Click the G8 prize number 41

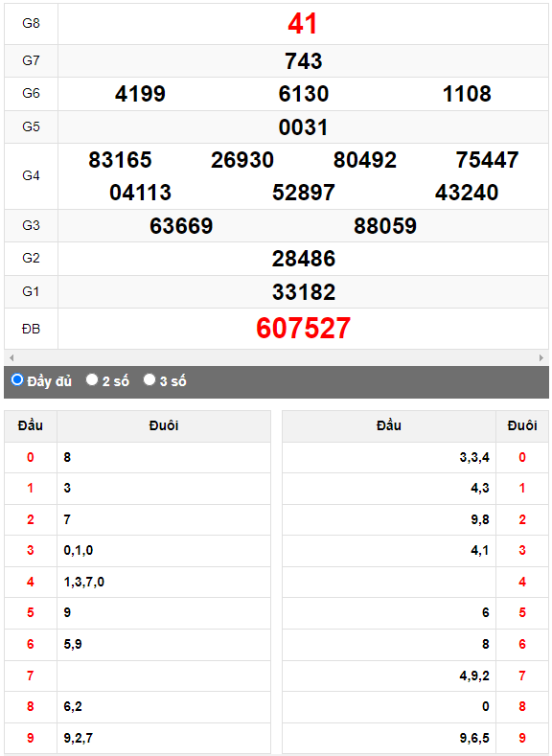(303, 23)
